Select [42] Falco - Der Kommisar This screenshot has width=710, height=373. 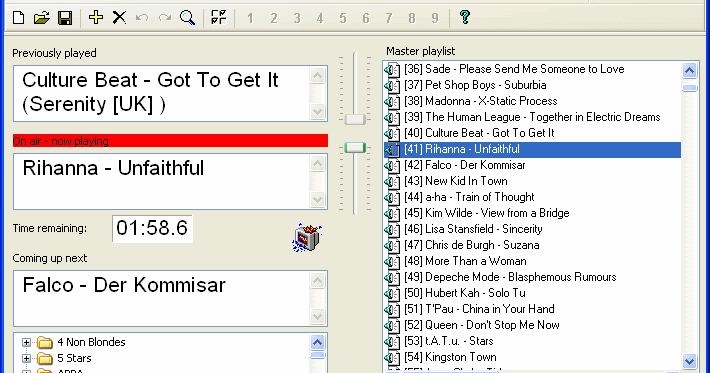click(465, 165)
